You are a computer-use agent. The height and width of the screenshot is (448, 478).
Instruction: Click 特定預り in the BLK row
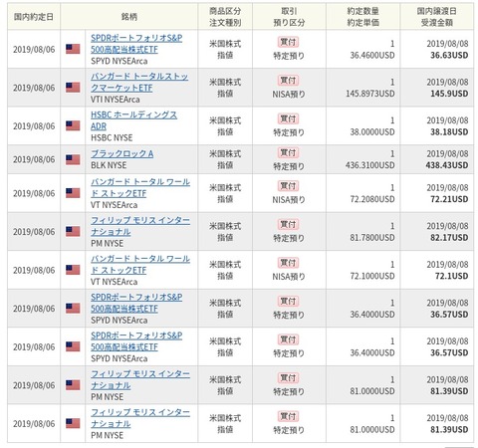[x=289, y=166]
